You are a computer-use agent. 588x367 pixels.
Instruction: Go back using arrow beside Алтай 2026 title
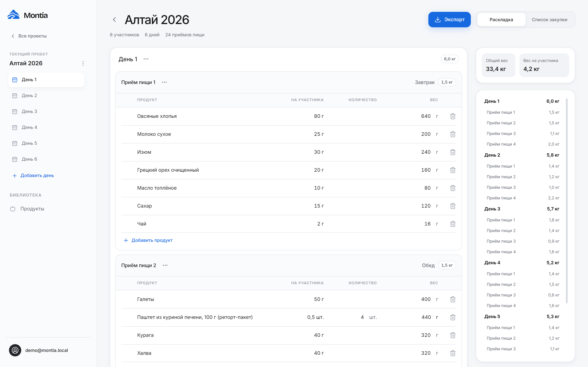[115, 20]
